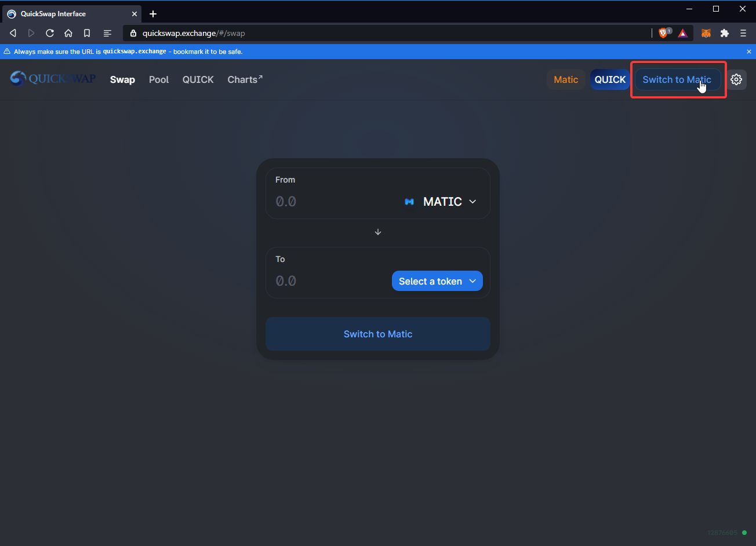This screenshot has width=756, height=546.
Task: Reload the page with the refresh icon
Action: [50, 33]
